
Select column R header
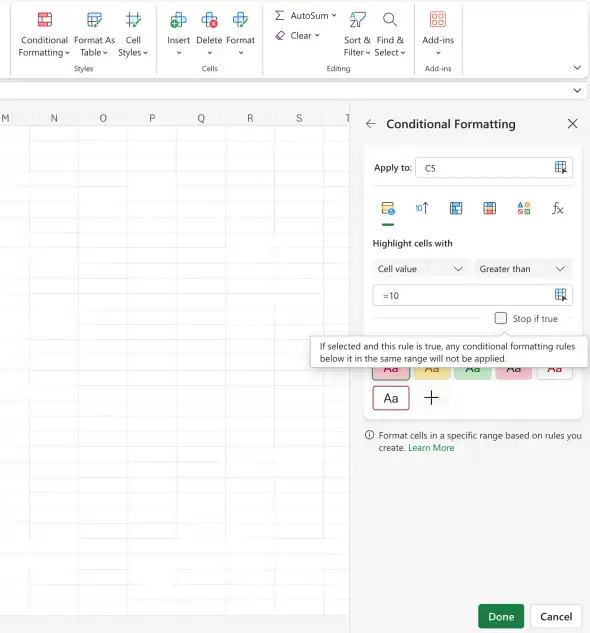(x=250, y=118)
